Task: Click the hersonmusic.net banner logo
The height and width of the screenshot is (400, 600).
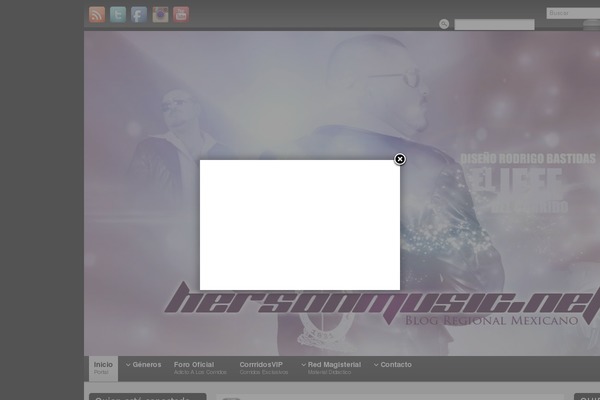Action: 382,303
